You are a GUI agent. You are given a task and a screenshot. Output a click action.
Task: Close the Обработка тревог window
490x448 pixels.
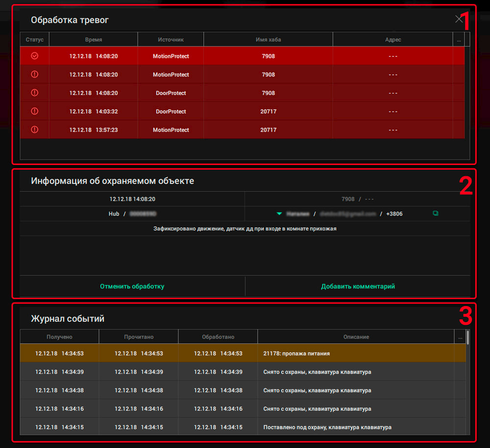459,19
